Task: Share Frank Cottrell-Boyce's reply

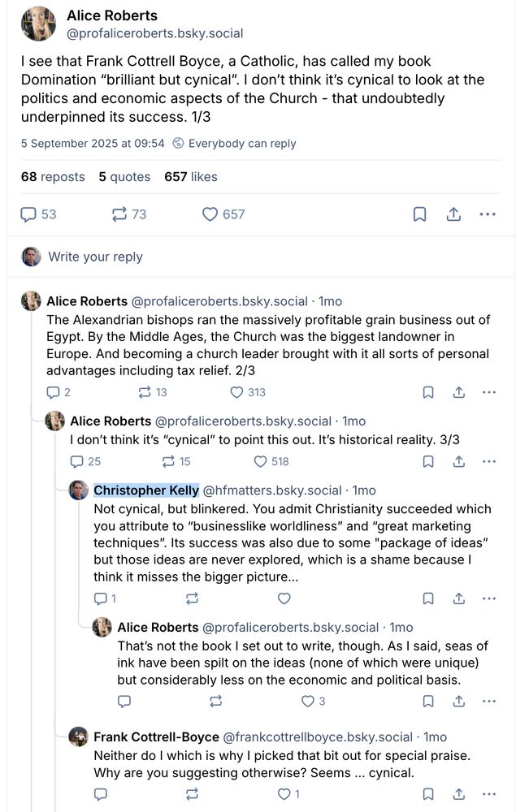Action: pyautogui.click(x=458, y=794)
